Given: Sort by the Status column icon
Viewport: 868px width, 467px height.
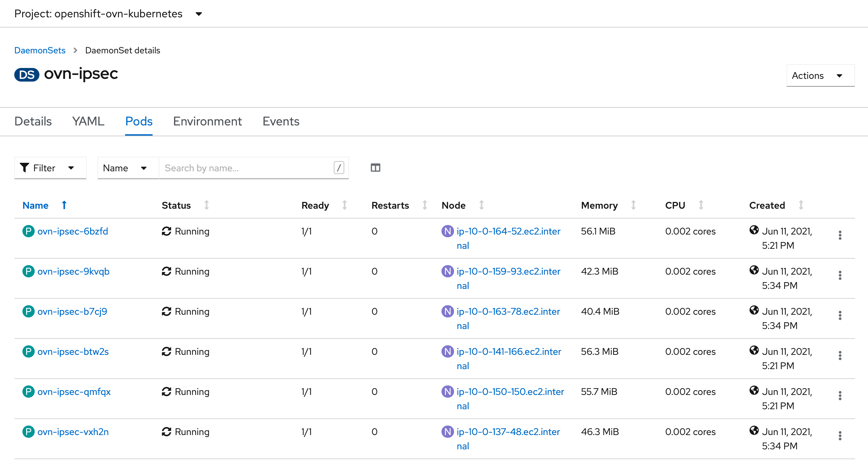Looking at the screenshot, I should point(206,205).
